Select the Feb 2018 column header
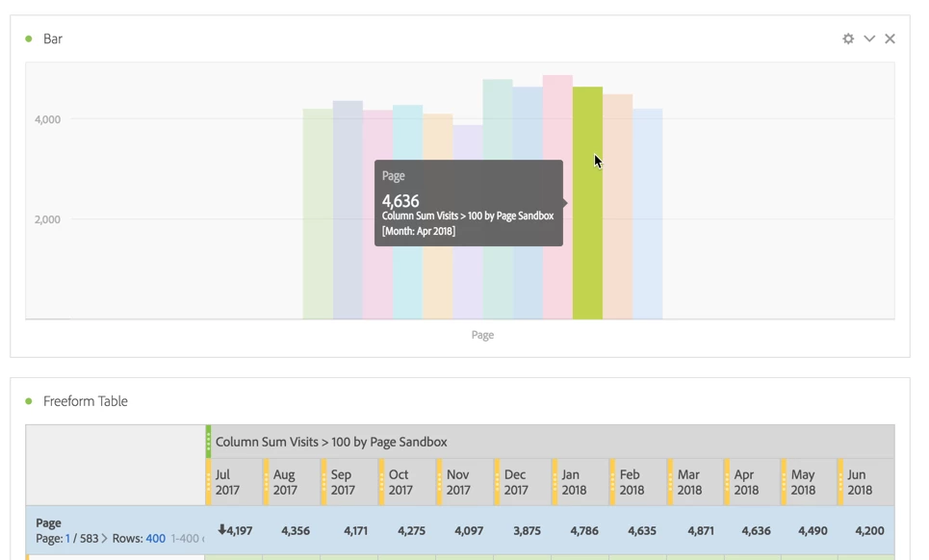The height and width of the screenshot is (560, 929). tap(638, 482)
